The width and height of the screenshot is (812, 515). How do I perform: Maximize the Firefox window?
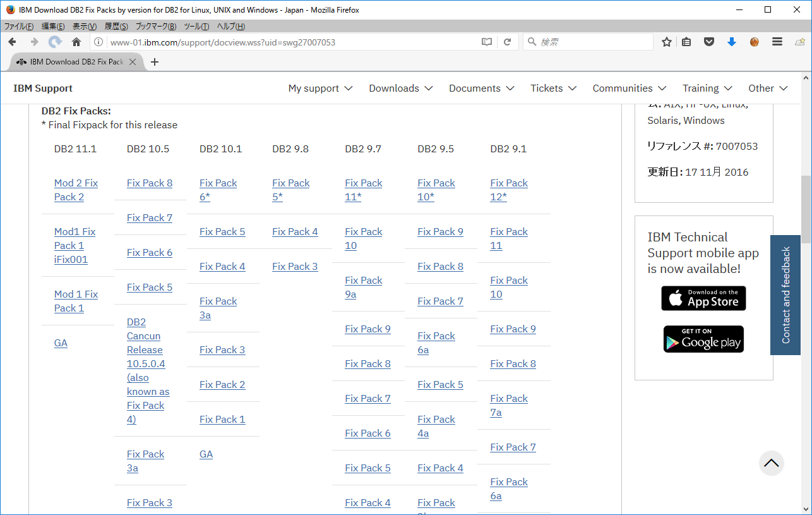pos(768,9)
